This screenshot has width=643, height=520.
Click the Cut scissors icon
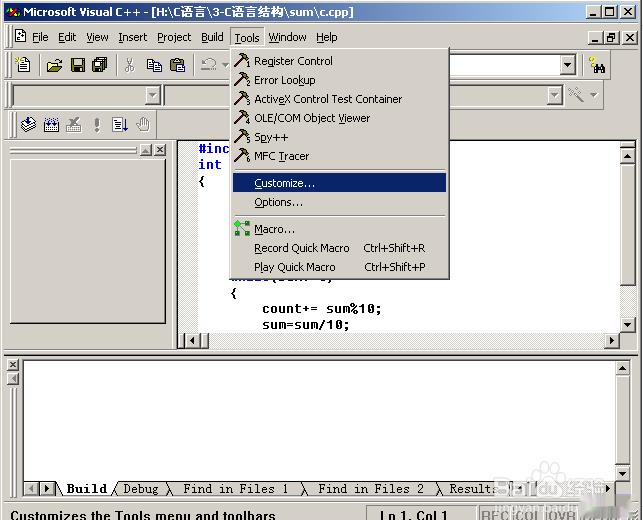(x=129, y=65)
